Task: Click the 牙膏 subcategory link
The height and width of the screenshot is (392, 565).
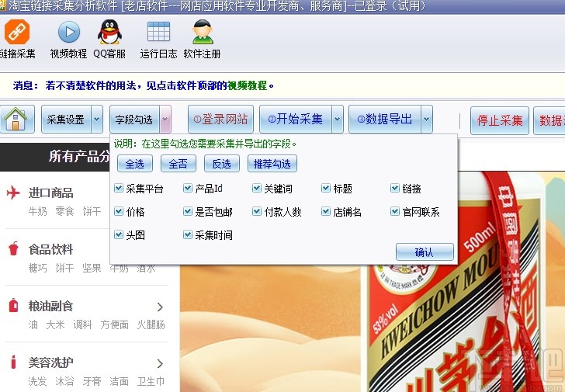Action: [92, 381]
